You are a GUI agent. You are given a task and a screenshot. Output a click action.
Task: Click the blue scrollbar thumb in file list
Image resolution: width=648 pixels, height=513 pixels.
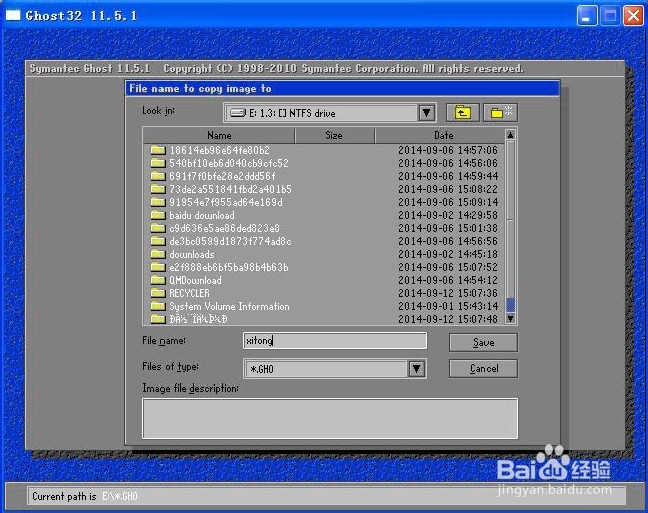[x=510, y=305]
